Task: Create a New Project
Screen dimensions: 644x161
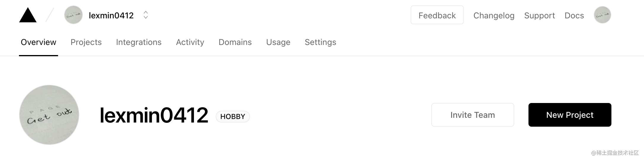Action: [570, 115]
